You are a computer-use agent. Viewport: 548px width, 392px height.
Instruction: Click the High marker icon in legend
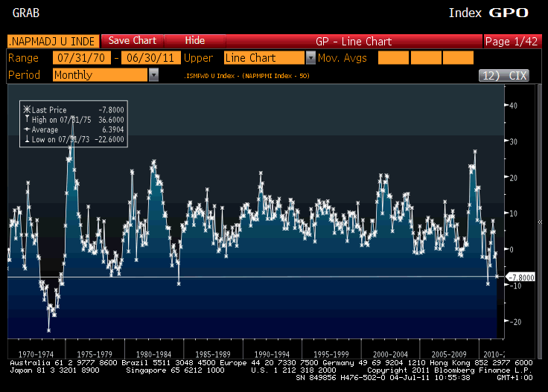[26, 119]
